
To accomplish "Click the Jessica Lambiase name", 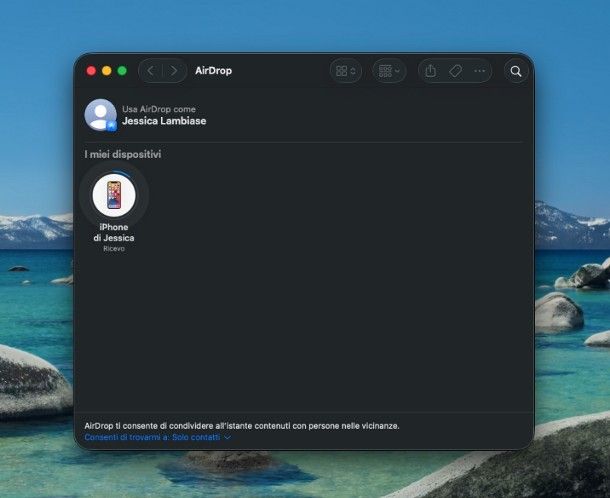I will (x=164, y=121).
